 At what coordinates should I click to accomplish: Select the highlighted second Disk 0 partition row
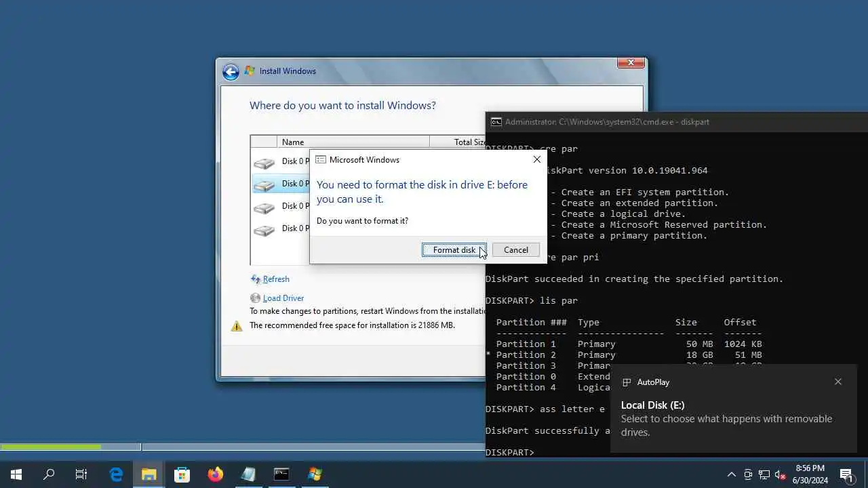tap(281, 184)
